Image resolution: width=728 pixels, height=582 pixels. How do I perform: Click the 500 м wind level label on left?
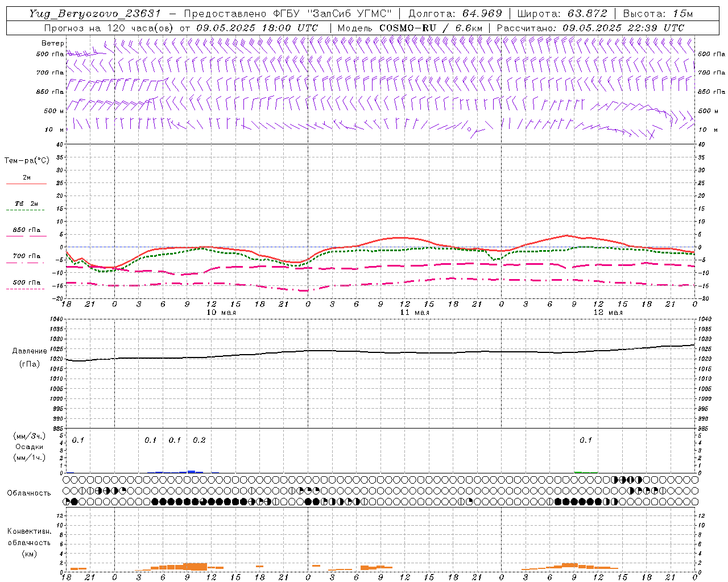54,111
